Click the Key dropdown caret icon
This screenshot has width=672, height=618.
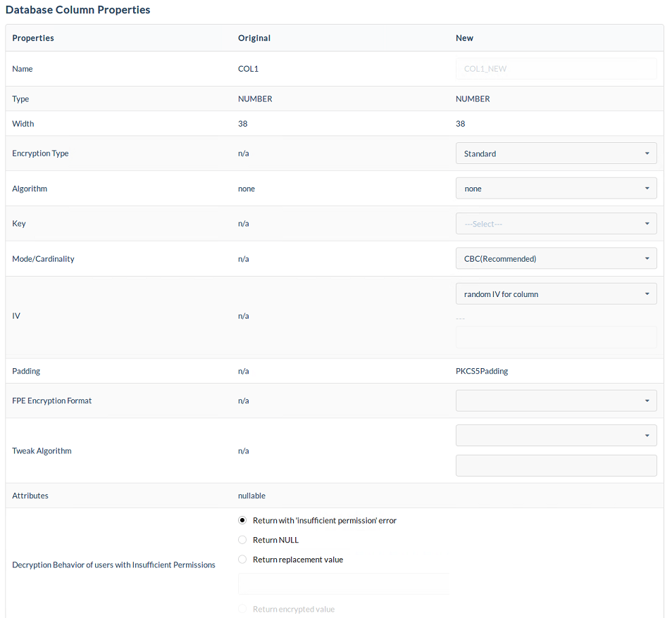point(647,224)
